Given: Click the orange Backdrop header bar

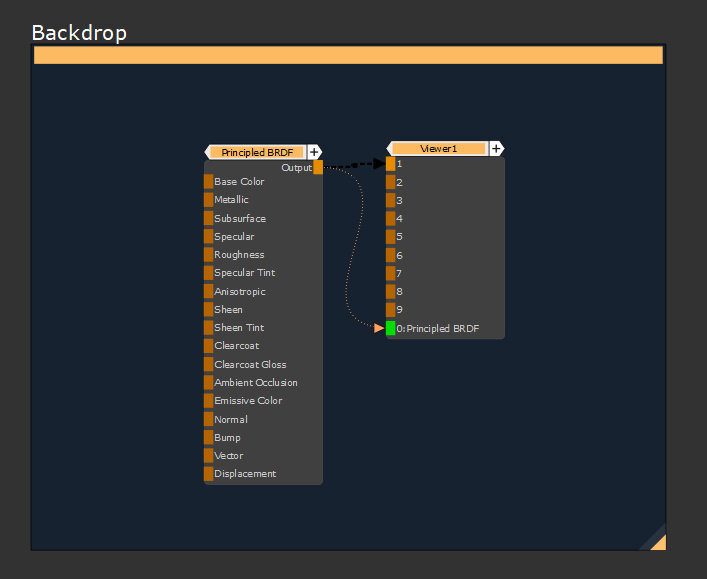Looking at the screenshot, I should 348,56.
